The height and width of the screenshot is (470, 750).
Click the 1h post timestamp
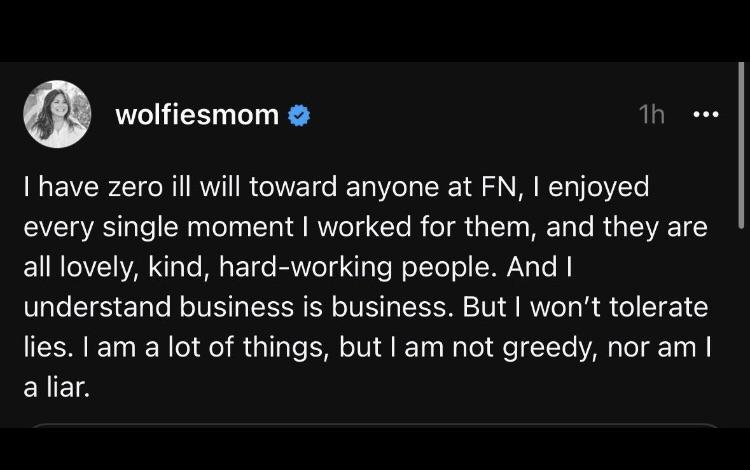(651, 115)
